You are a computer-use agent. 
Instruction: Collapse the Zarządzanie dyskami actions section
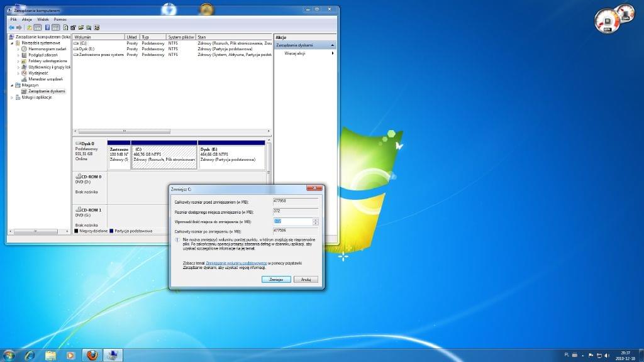coord(332,45)
